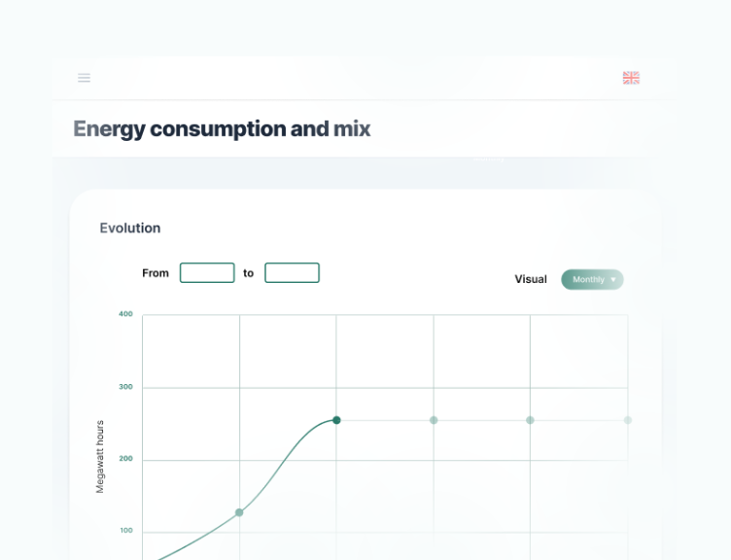The image size is (731, 560).
Task: Click the last faded point at chart's right edge
Action: point(627,420)
